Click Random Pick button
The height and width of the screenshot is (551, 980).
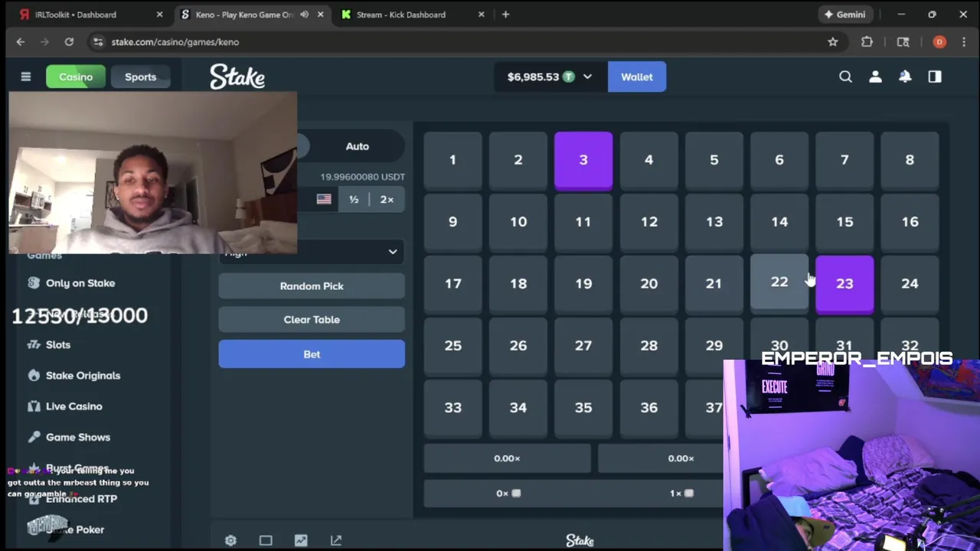pyautogui.click(x=312, y=285)
